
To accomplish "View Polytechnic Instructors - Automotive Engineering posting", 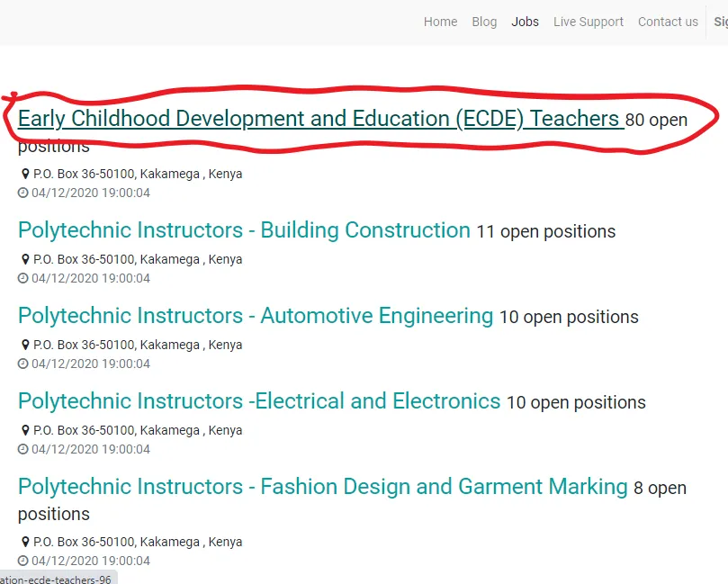I will coord(256,316).
